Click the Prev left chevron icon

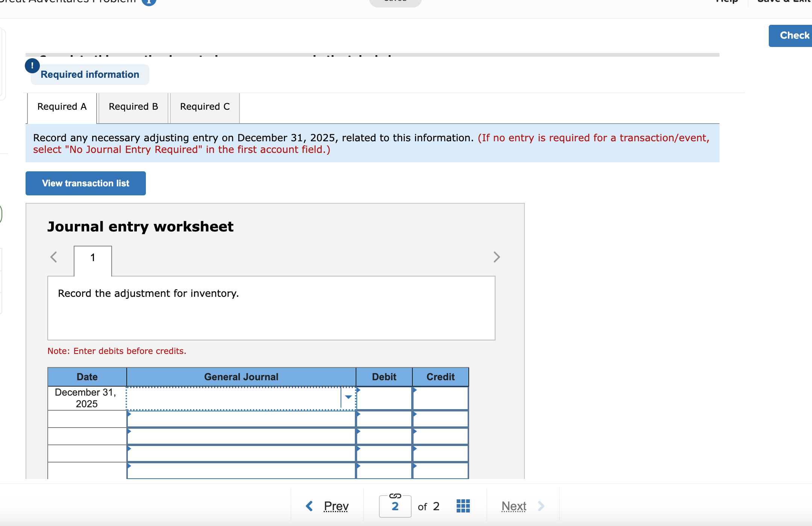pos(309,506)
